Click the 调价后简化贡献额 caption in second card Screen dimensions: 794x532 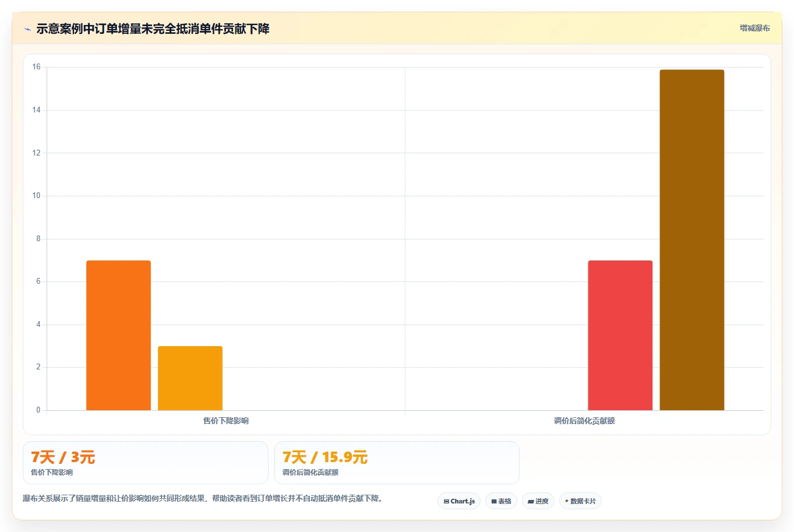tap(310, 473)
